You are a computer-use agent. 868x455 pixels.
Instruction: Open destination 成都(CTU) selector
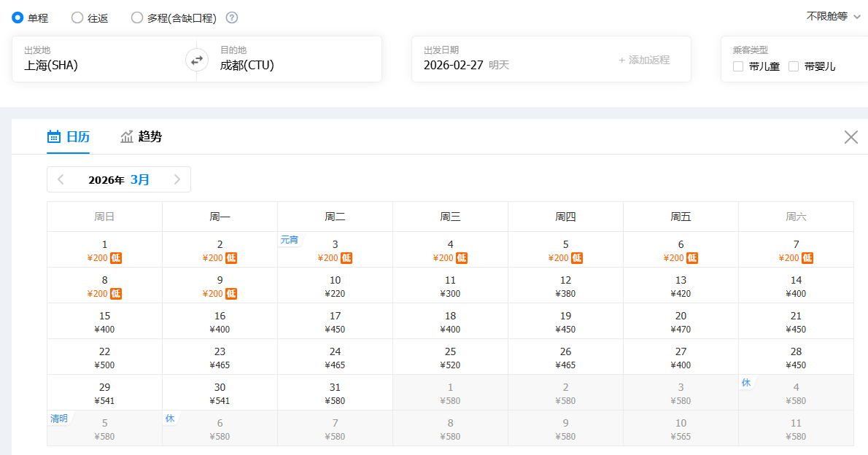247,65
